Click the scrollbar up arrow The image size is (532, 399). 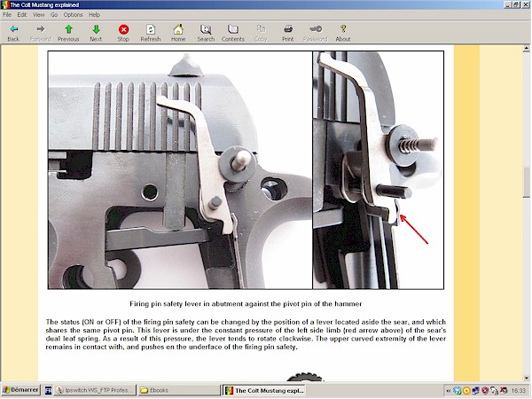tap(526, 49)
